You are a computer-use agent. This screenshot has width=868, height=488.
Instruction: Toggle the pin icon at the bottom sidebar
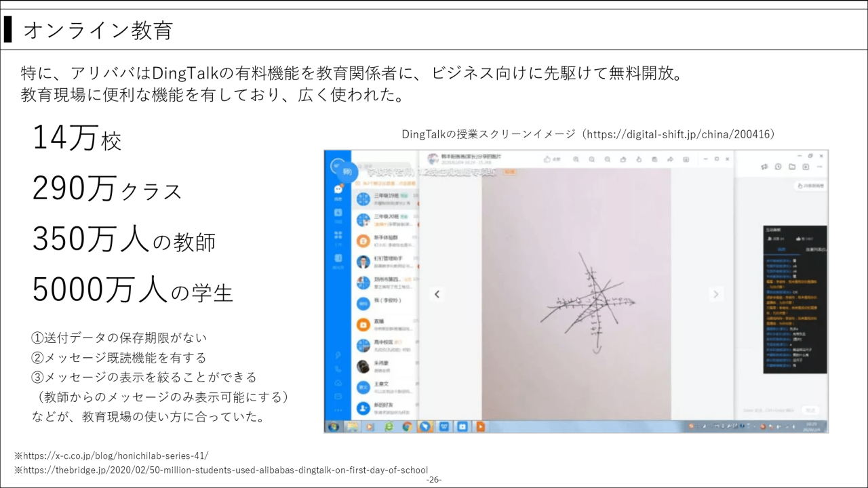coord(336,354)
